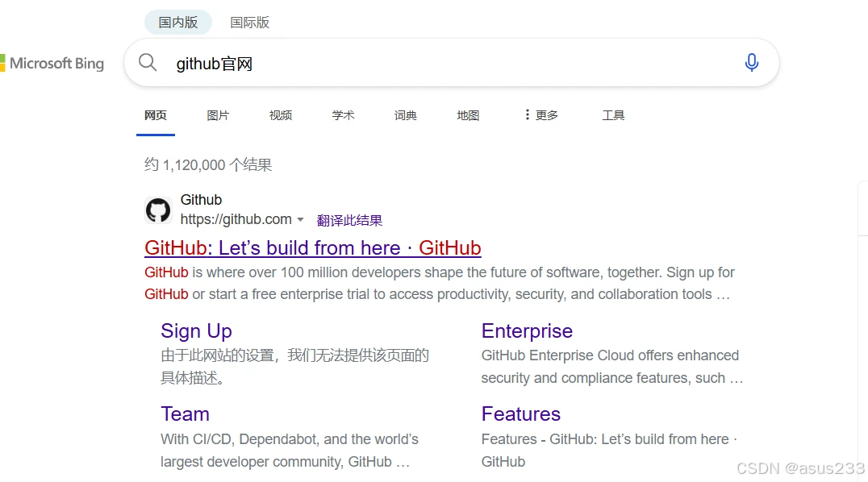Open the Features sitelink
868x482 pixels.
coord(521,414)
